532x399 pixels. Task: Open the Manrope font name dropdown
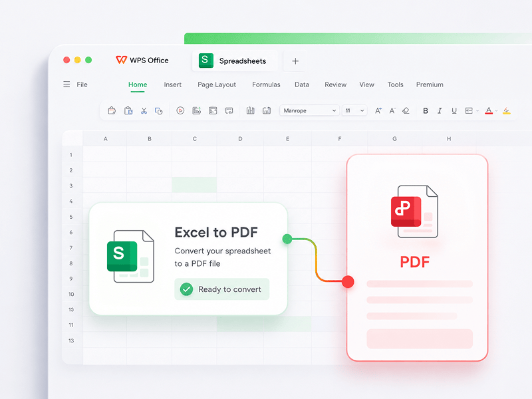[x=309, y=110]
